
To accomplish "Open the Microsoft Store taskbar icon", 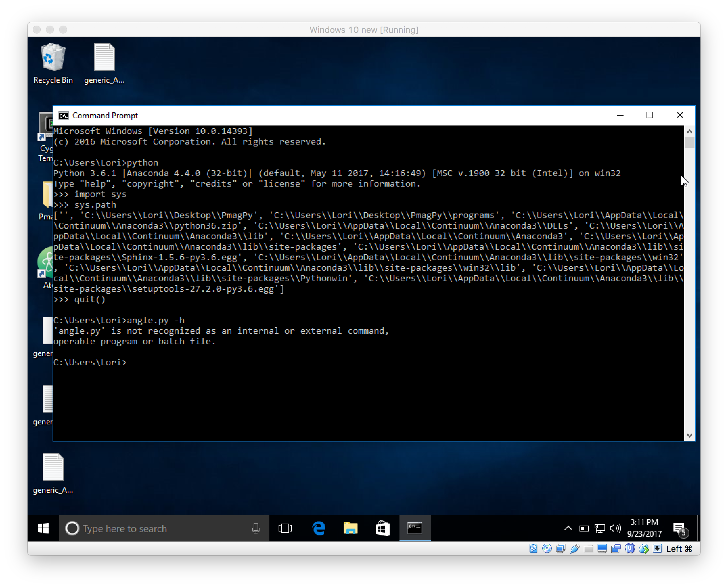I will (382, 528).
